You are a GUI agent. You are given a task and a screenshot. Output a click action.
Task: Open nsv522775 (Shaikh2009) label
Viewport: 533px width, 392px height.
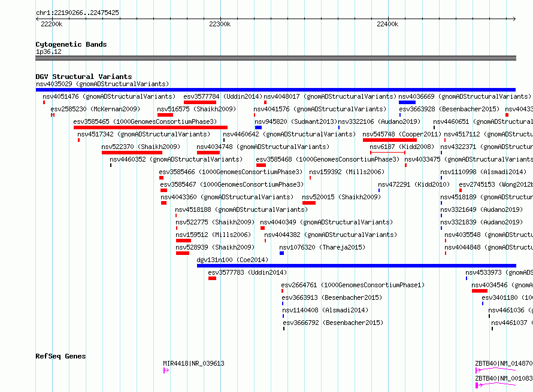(215, 222)
